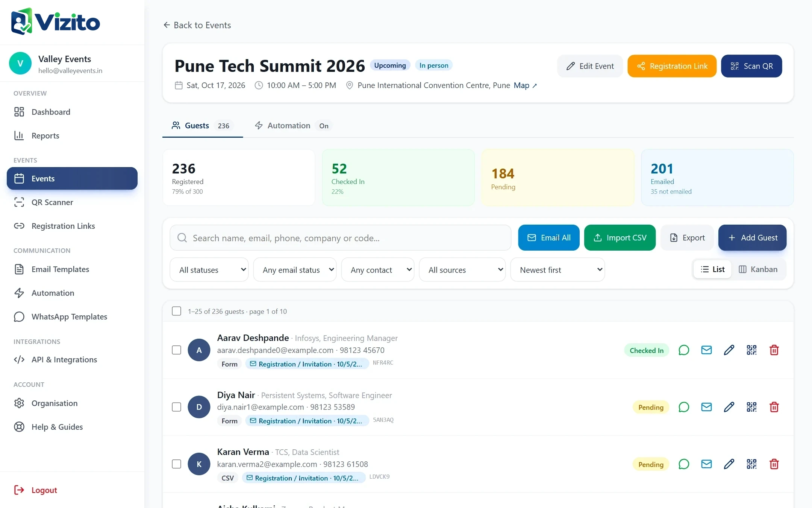Edit Diya Nair's guest record
Image resolution: width=812 pixels, height=508 pixels.
pos(729,407)
